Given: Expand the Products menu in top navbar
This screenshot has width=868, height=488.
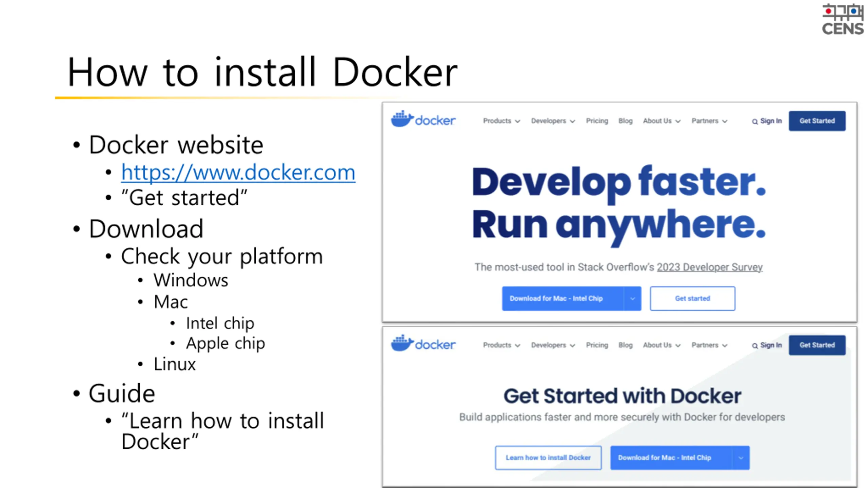Looking at the screenshot, I should click(501, 121).
